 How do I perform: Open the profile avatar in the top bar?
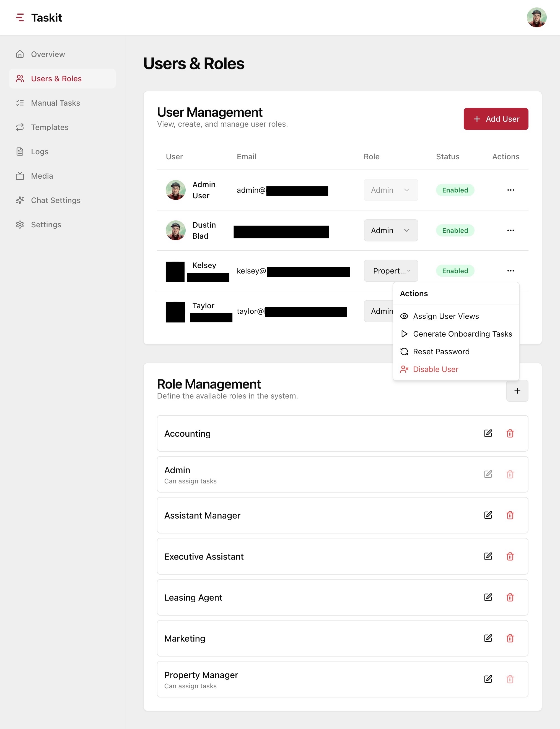click(x=536, y=17)
